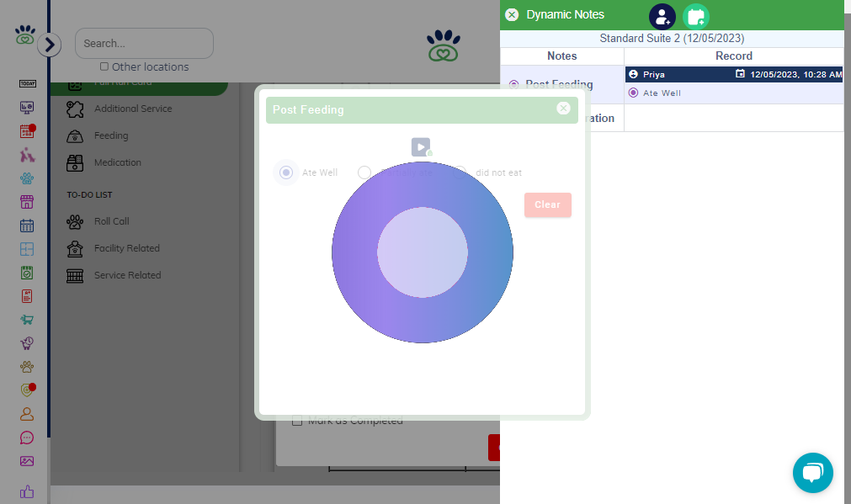Open the live chat bubble widget

pos(812,473)
